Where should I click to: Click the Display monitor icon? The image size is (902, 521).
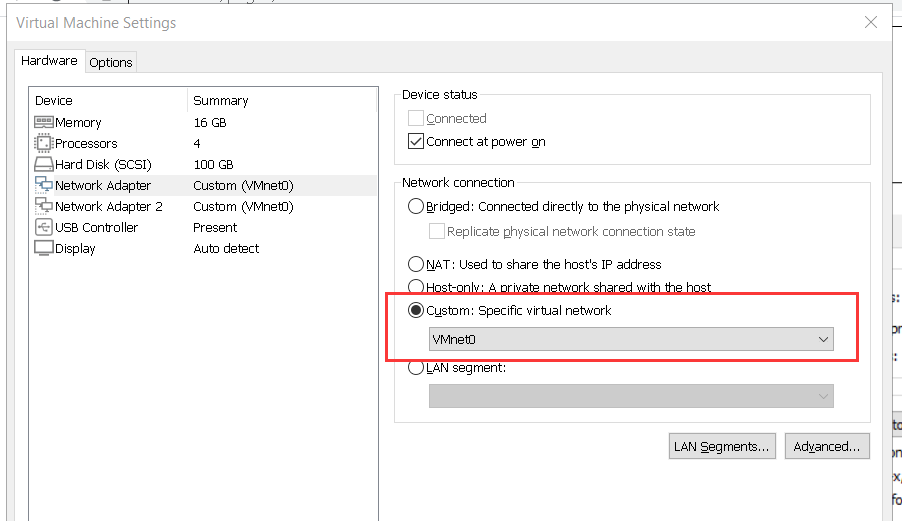click(44, 248)
